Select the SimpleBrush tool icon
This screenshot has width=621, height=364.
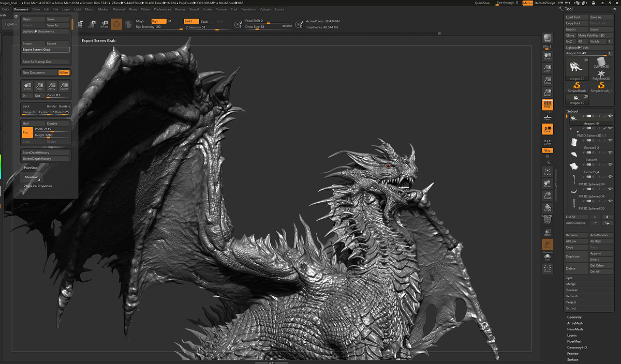coord(576,87)
